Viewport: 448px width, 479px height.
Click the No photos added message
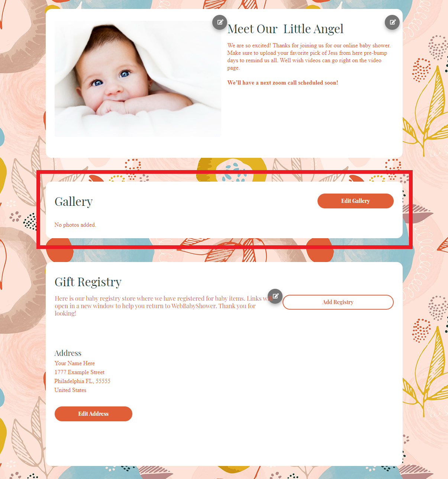(75, 225)
